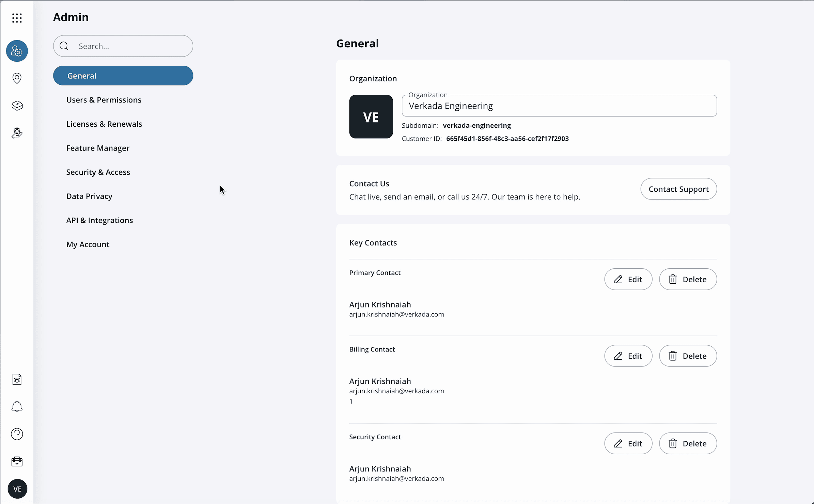Click the Security Contact Edit button
The width and height of the screenshot is (814, 504).
628,443
